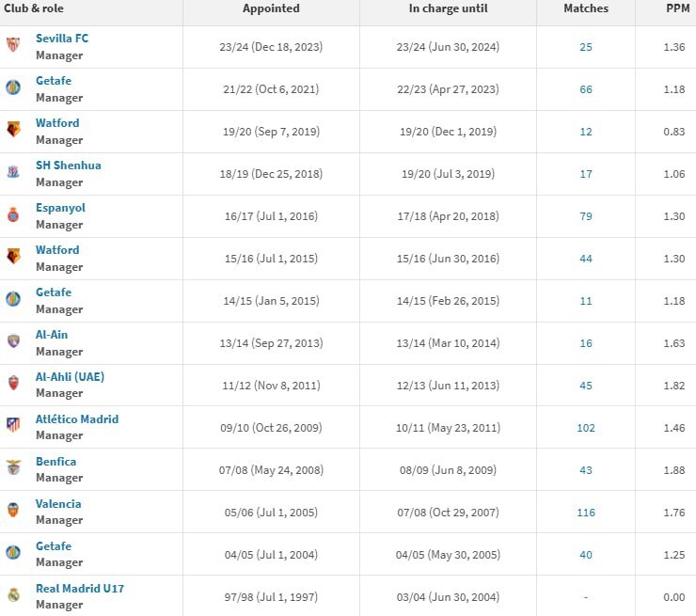This screenshot has height=616, width=696.
Task: Open the Sevilla FC club link
Action: (62, 39)
